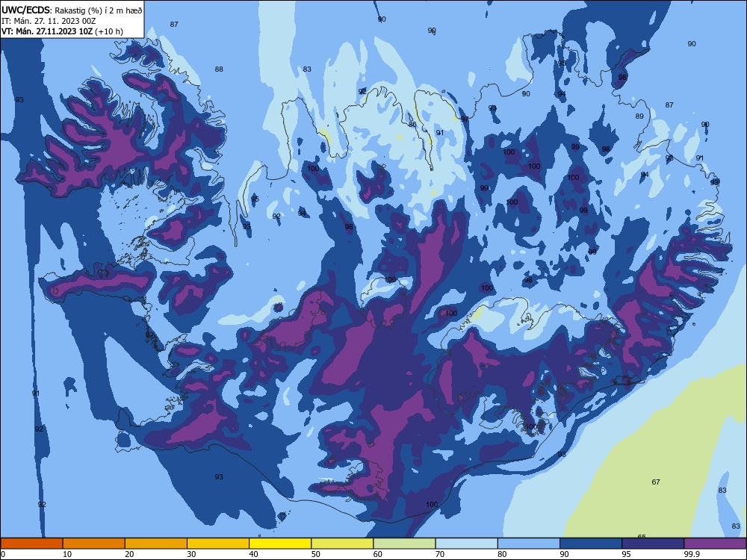The width and height of the screenshot is (747, 560).
Task: Click the 'IT: Mán. 27. 11. 2023 00Z' line
Action: [49, 21]
